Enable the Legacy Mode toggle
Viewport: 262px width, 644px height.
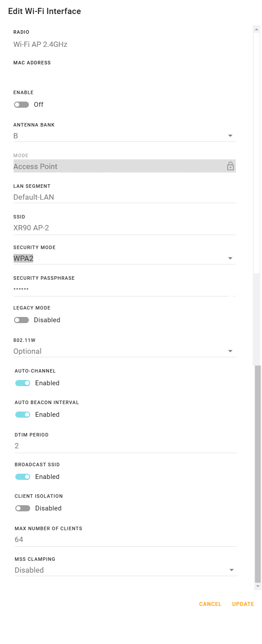point(21,320)
